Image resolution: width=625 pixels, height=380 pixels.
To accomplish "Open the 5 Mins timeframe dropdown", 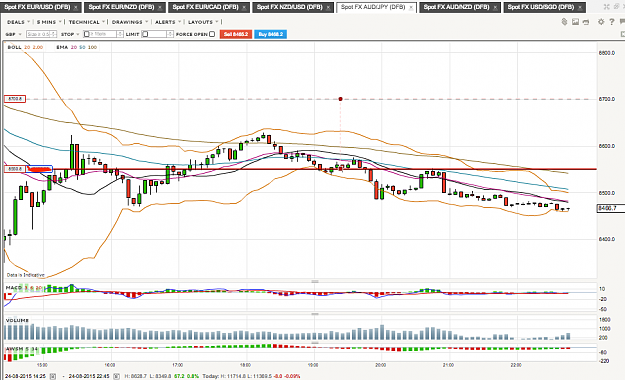I will tap(49, 22).
